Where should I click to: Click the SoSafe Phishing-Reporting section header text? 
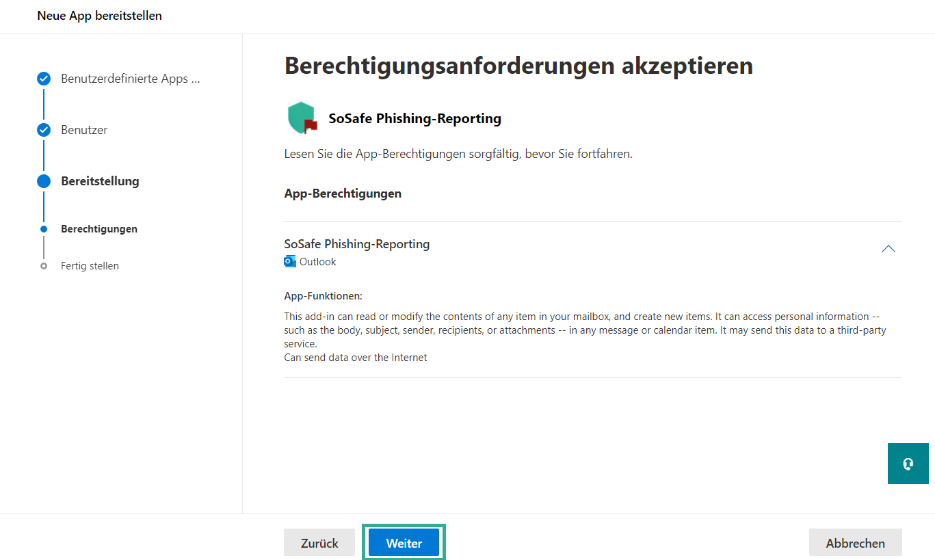[x=356, y=244]
